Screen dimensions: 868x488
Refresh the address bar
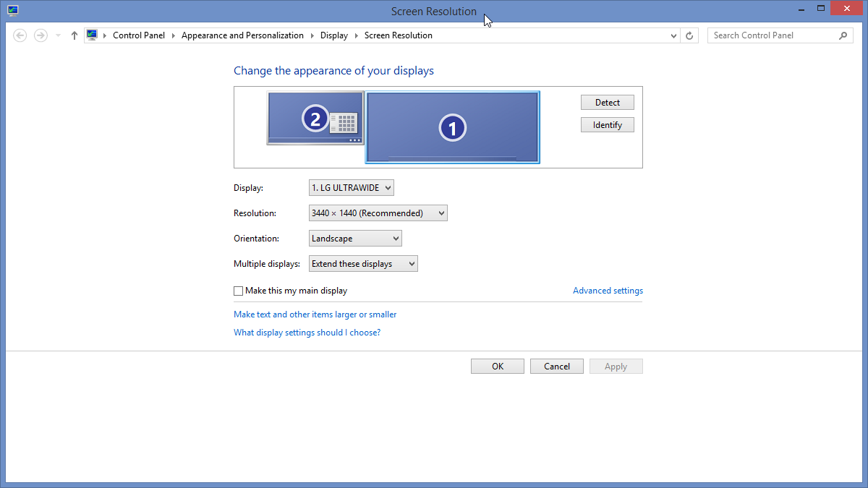tap(690, 35)
